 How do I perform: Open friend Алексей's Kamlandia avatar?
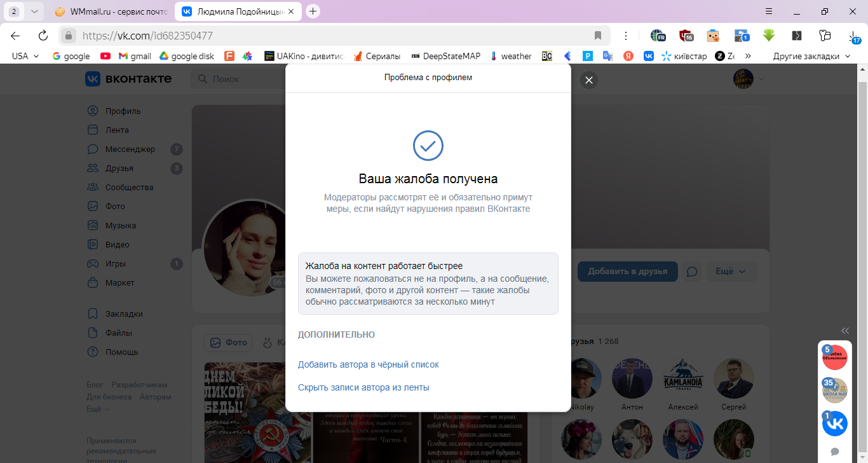(683, 378)
